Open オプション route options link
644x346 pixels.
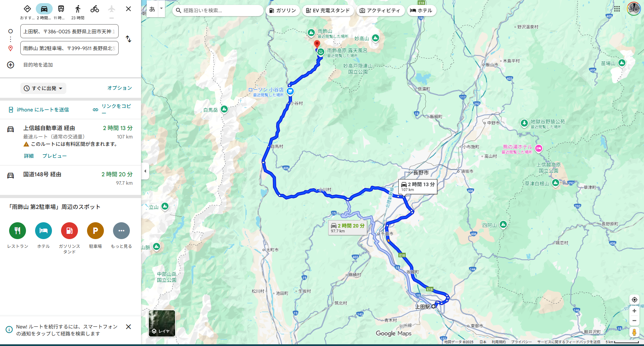click(x=120, y=88)
